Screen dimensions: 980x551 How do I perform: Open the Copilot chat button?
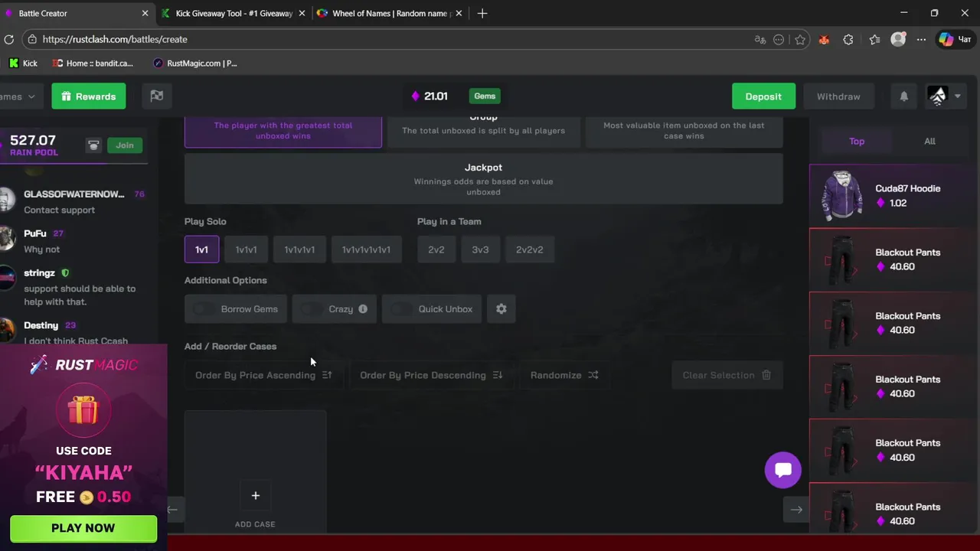click(955, 39)
